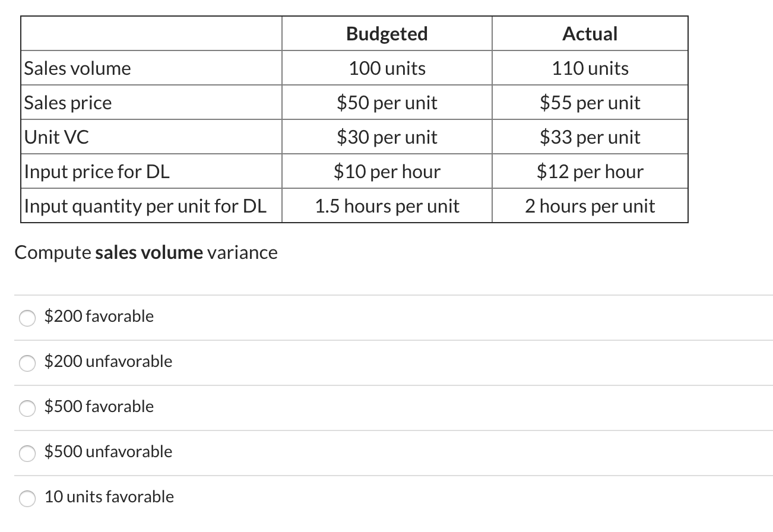Click the 100 units budgeted cell

(386, 68)
